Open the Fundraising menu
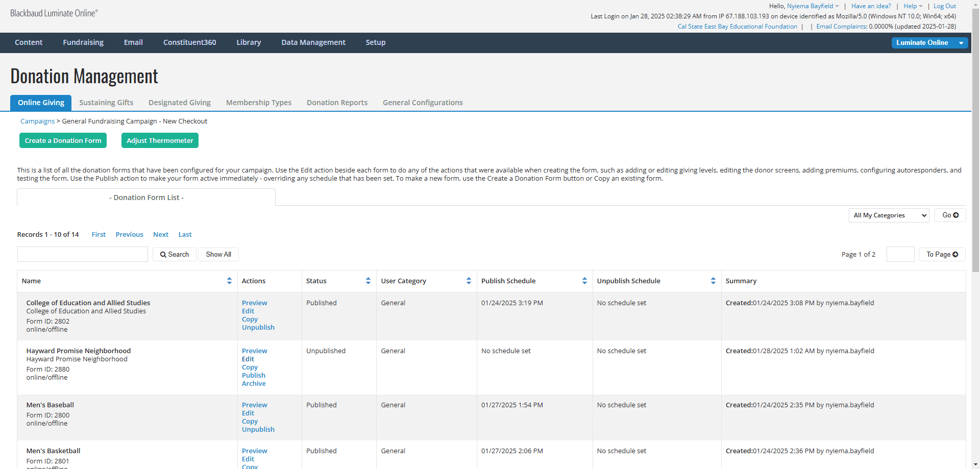 83,42
